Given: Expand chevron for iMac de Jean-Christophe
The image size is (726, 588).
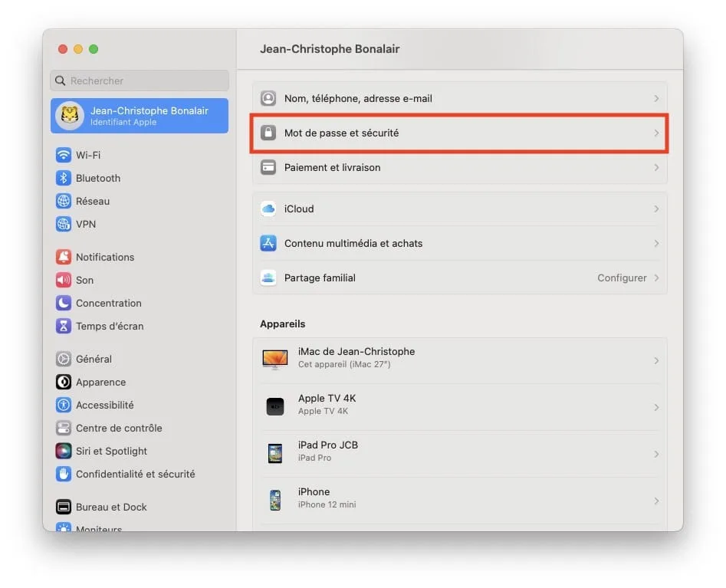Looking at the screenshot, I should 656,360.
